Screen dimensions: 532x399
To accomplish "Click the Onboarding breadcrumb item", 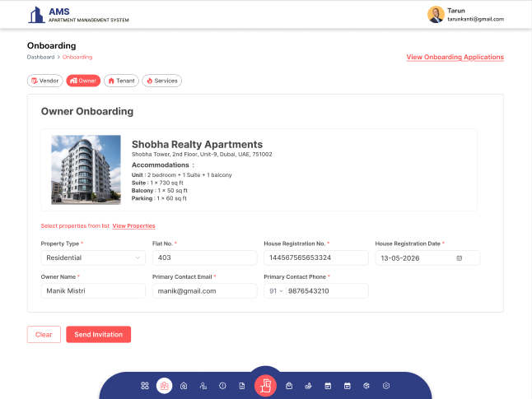I will (77, 57).
